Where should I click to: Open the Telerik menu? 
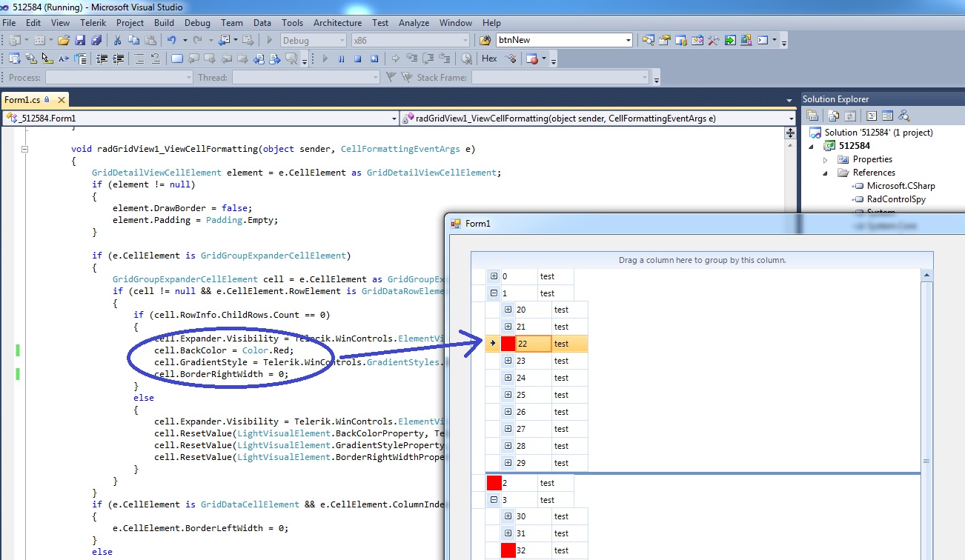click(x=93, y=23)
